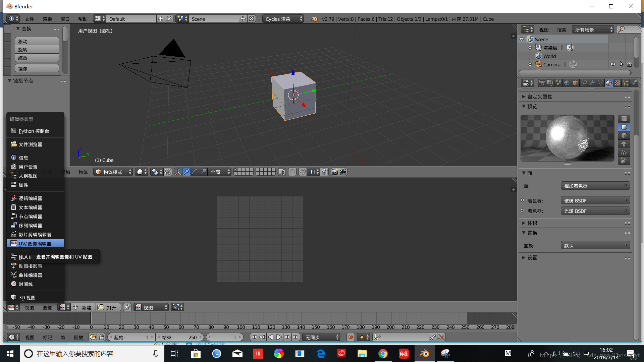Toggle use preview range clock icon

point(93,337)
